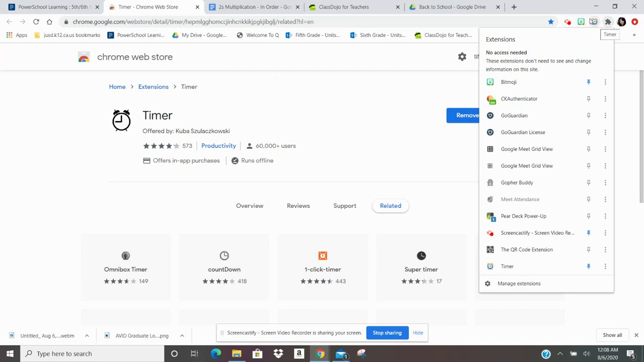Click Remove from Chrome button

tap(463, 116)
